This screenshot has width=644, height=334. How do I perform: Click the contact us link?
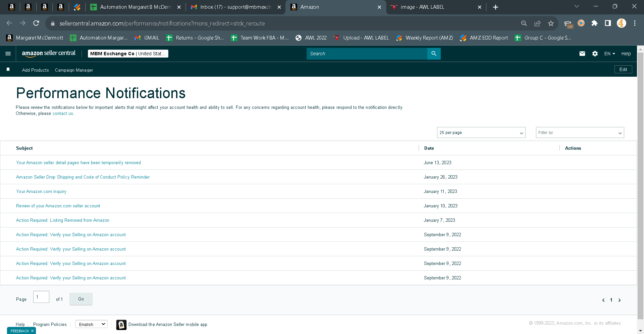tap(63, 114)
